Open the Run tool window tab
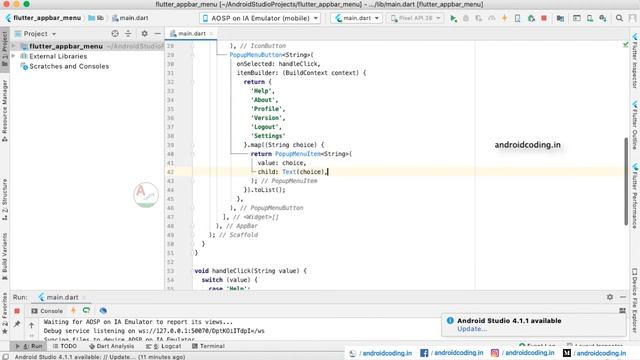The width and height of the screenshot is (640, 360). [29, 346]
